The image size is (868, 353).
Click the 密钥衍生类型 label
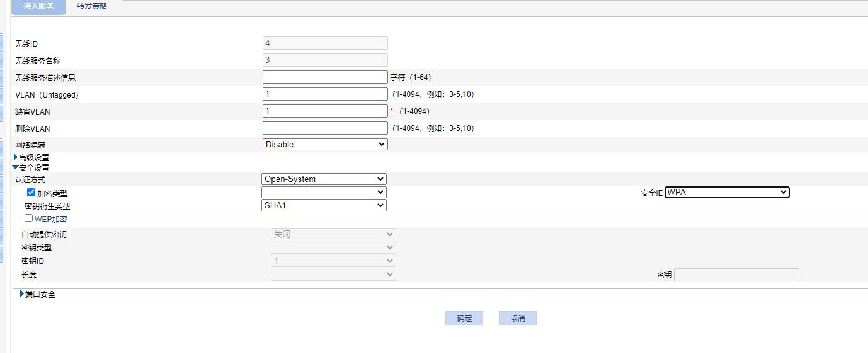pos(47,206)
